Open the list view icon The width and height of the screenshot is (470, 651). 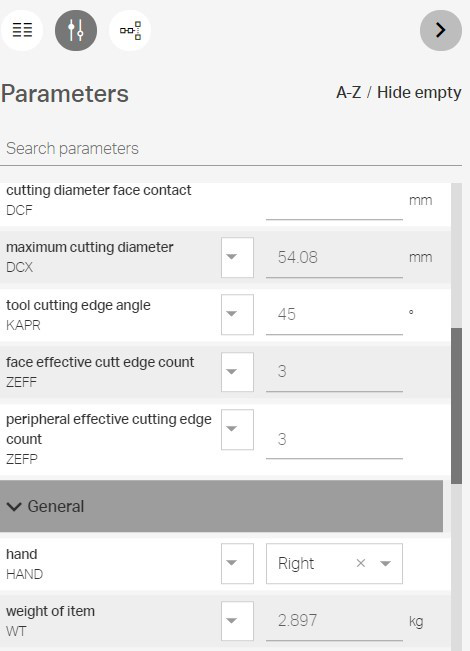22,30
